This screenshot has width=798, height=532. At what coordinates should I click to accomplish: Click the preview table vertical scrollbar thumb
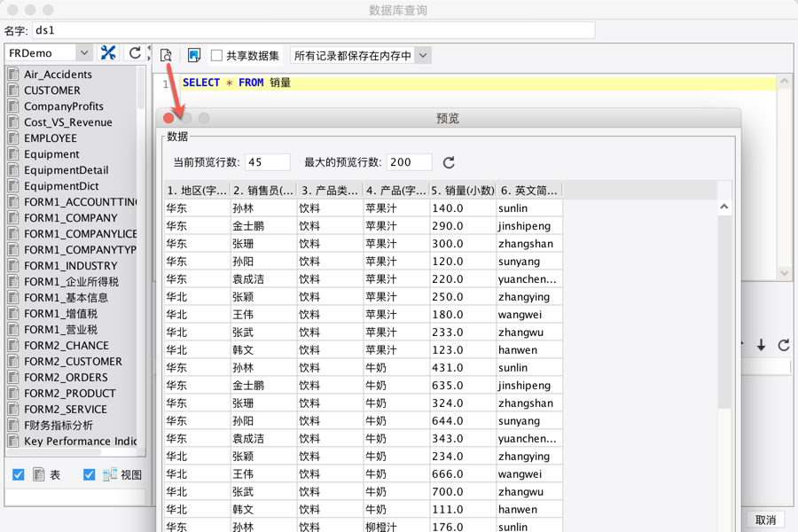(x=724, y=311)
